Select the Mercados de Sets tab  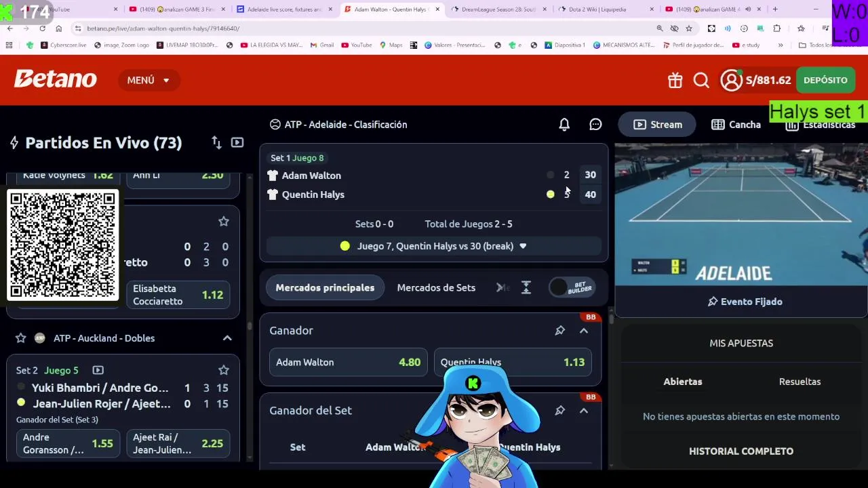coord(436,287)
